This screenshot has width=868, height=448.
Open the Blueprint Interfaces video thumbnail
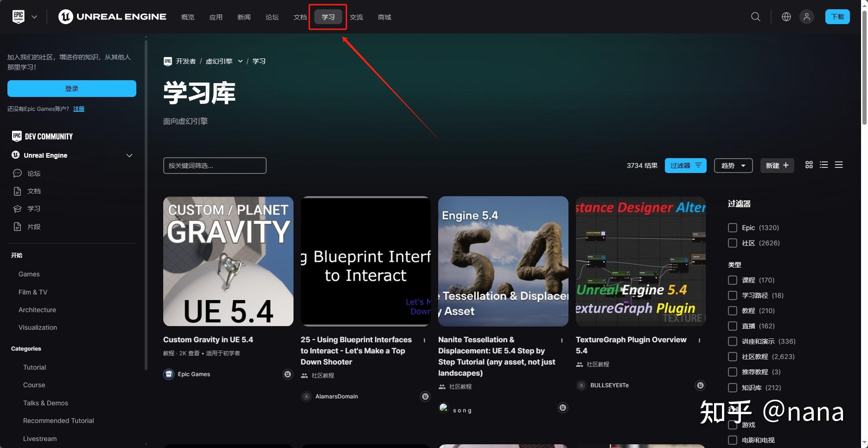click(x=366, y=261)
